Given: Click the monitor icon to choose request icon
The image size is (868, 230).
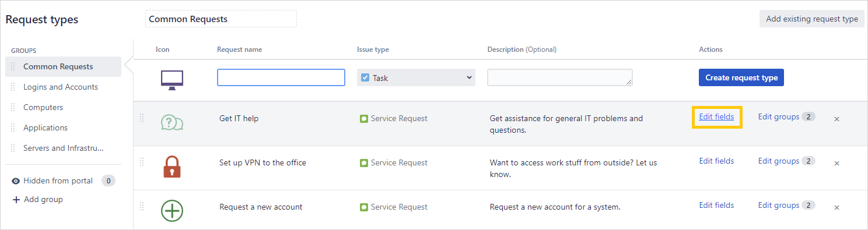Looking at the screenshot, I should click(x=172, y=80).
